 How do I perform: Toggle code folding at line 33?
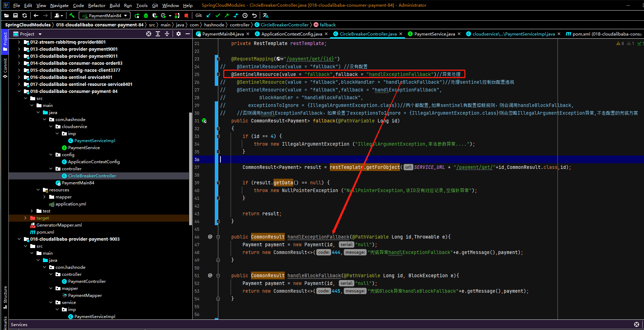click(x=218, y=136)
